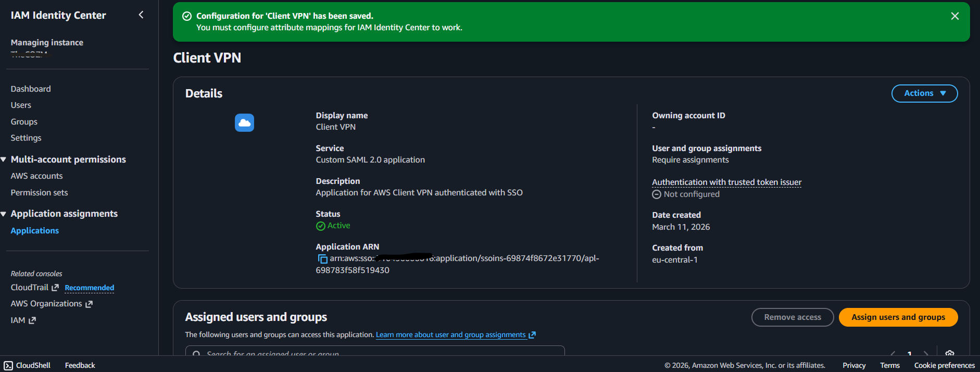980x372 pixels.
Task: Open external link icon beside Learn more
Action: click(532, 335)
